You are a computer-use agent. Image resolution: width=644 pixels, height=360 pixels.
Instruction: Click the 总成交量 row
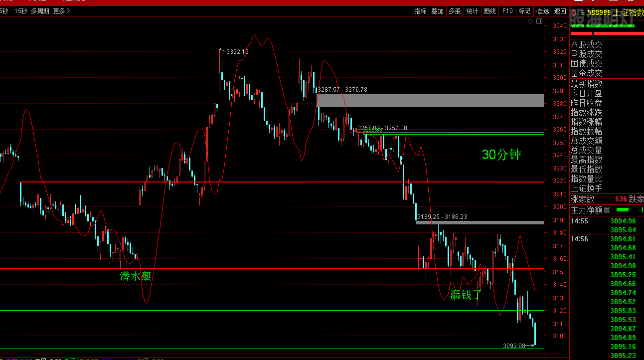click(x=587, y=150)
